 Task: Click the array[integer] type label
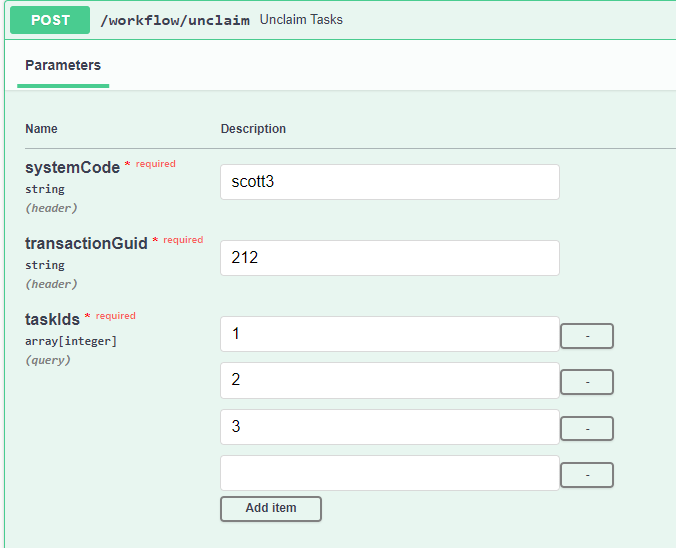pyautogui.click(x=71, y=341)
